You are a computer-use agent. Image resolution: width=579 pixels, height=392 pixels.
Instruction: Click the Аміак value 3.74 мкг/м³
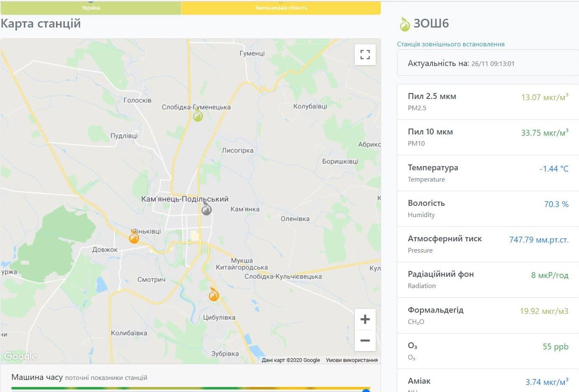(547, 382)
